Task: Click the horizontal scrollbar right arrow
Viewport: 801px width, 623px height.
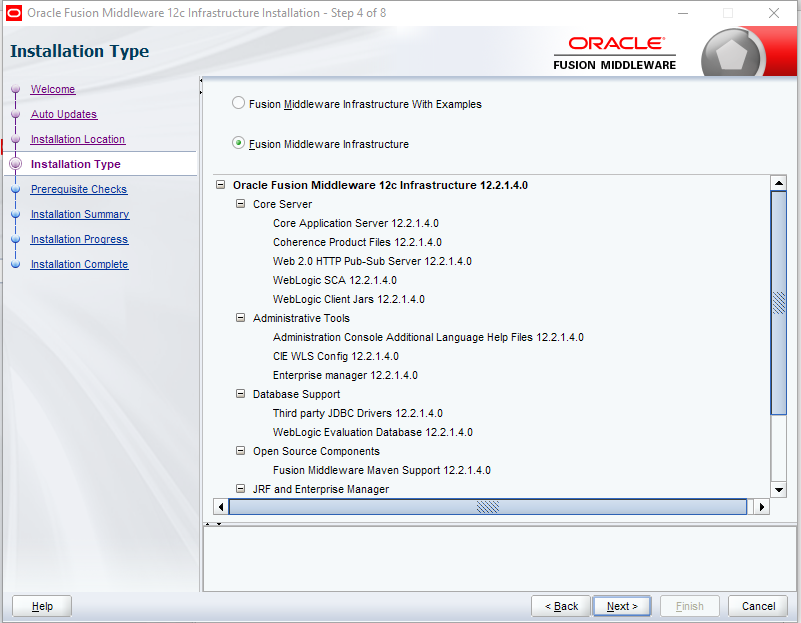Action: [762, 507]
